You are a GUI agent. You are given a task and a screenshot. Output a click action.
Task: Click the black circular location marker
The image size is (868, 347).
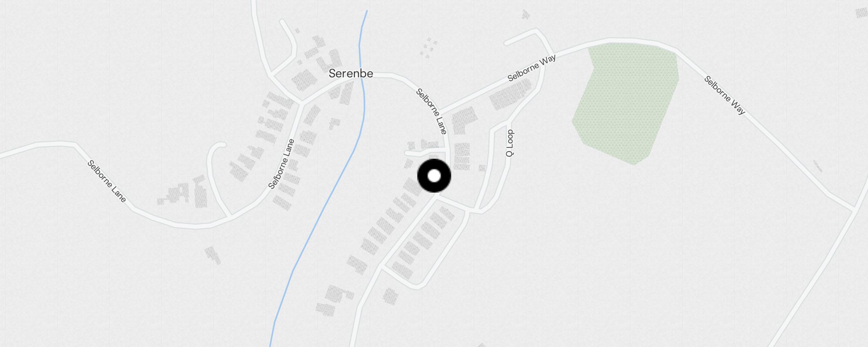[x=434, y=176]
